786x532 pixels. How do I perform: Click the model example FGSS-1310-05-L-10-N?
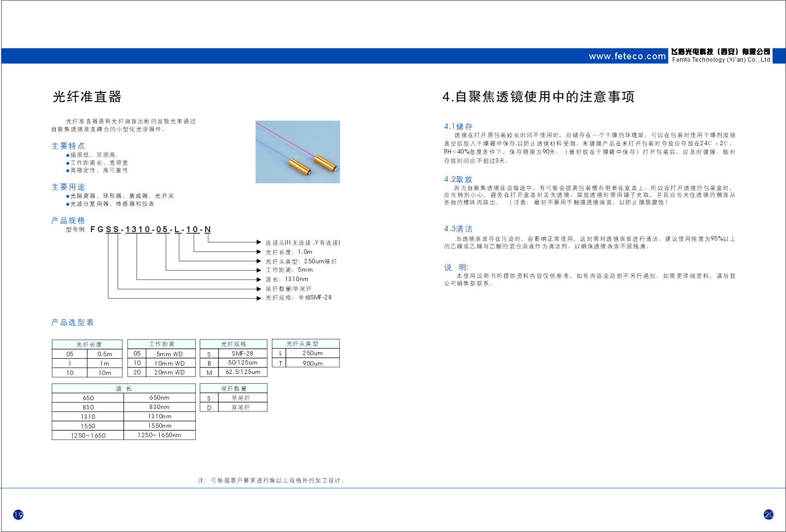point(151,230)
